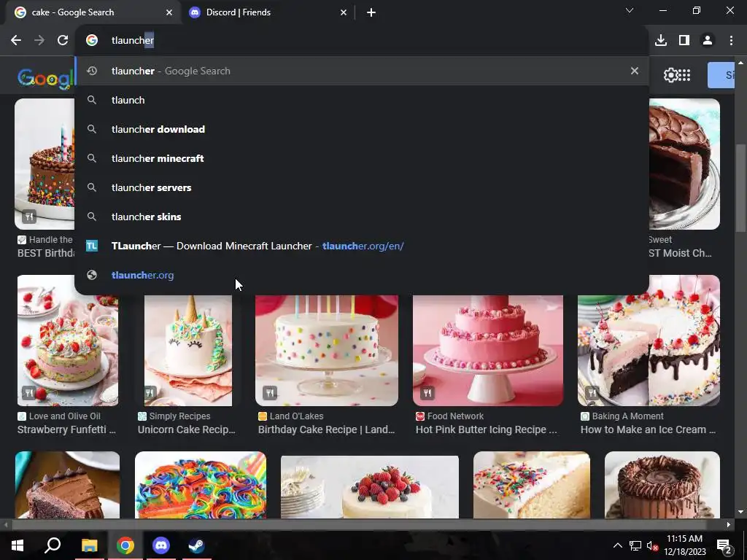Open Steam from the taskbar

pos(196,545)
